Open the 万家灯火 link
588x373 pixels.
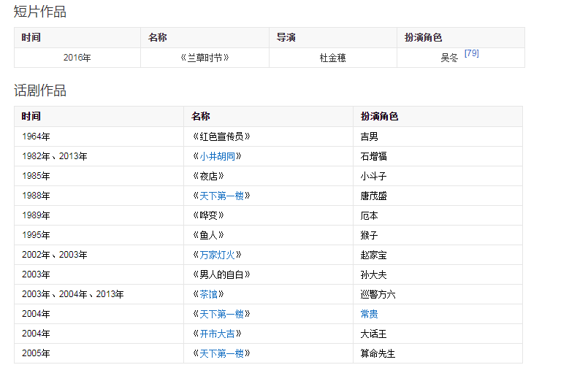coord(220,255)
